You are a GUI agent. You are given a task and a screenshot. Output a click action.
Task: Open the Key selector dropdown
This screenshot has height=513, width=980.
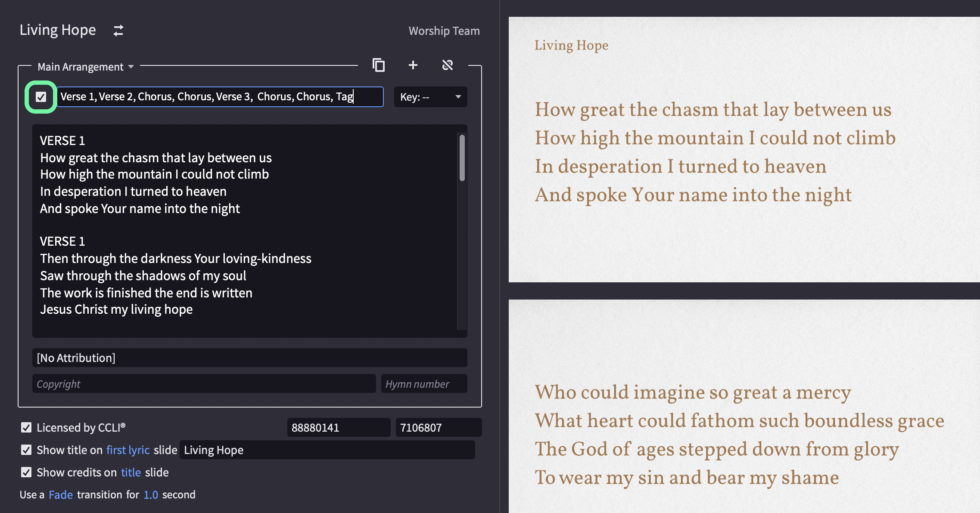[430, 97]
